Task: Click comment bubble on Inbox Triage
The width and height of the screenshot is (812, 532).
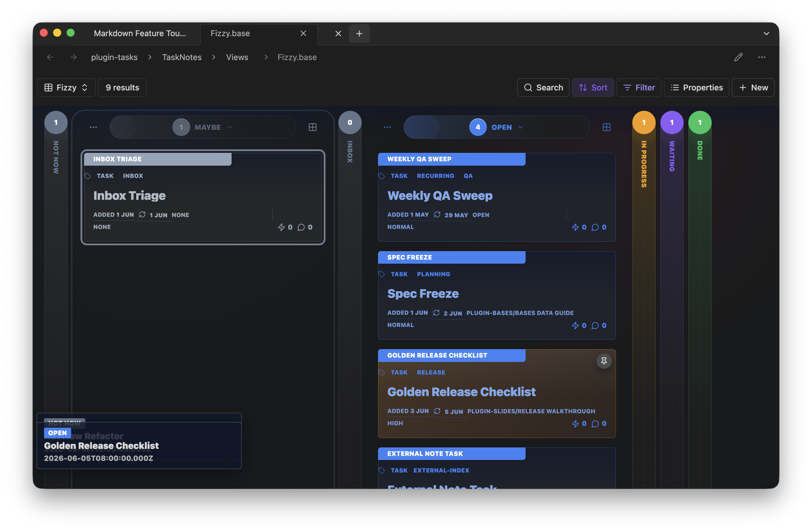Action: coord(305,227)
